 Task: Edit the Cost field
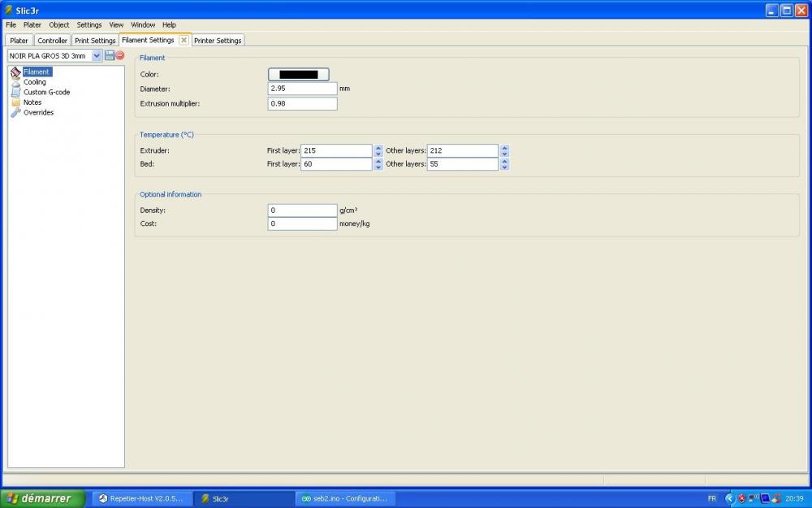tap(302, 224)
